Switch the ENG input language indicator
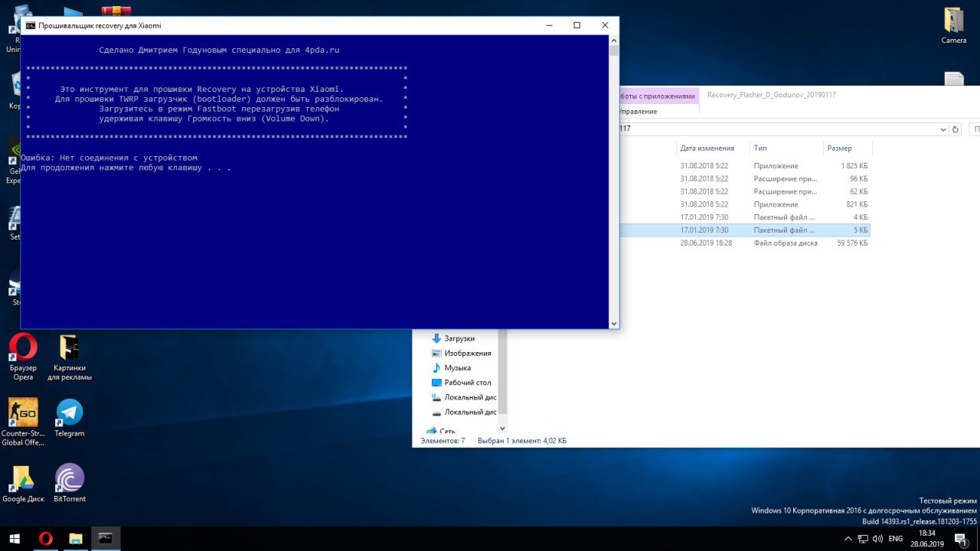 click(x=895, y=539)
